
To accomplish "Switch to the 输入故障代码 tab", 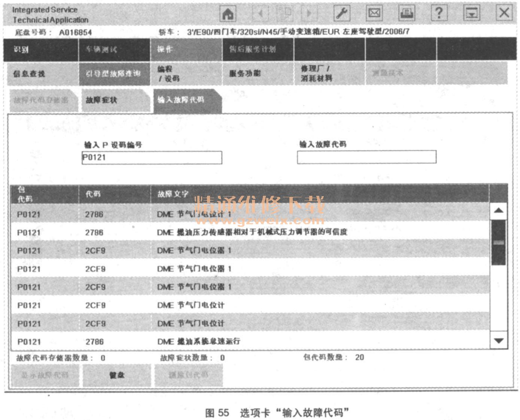I will [x=187, y=100].
